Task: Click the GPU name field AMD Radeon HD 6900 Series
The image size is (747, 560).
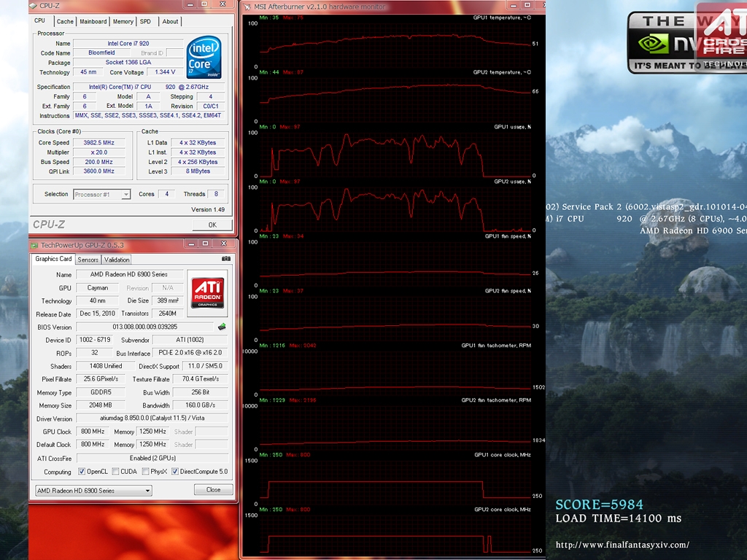Action: [x=128, y=274]
